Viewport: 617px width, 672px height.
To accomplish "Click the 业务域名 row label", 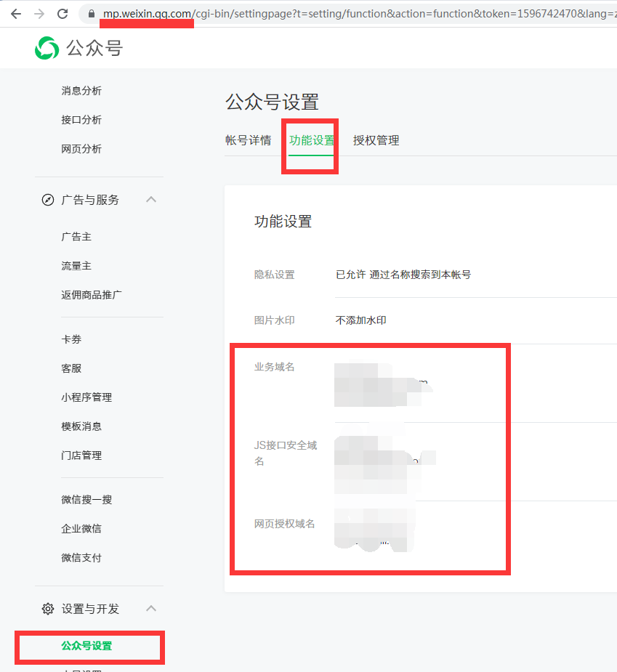I will coord(275,367).
